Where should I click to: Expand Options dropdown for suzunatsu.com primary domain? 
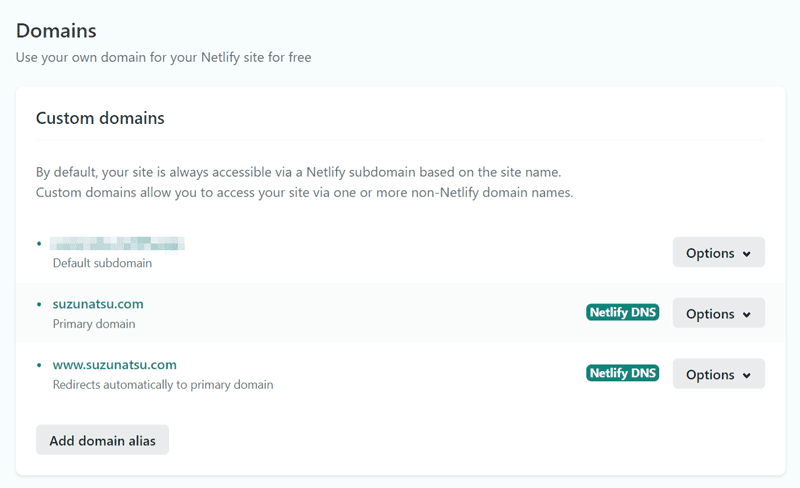tap(718, 313)
